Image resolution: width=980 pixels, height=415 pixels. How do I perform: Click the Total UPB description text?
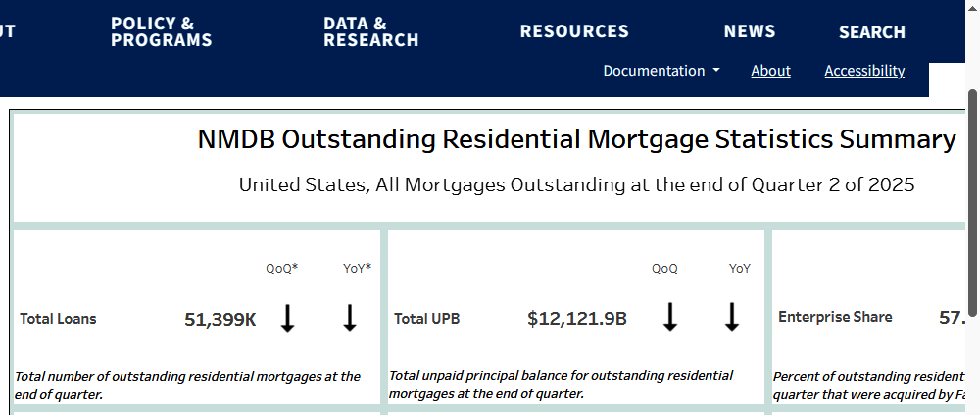[x=561, y=385]
